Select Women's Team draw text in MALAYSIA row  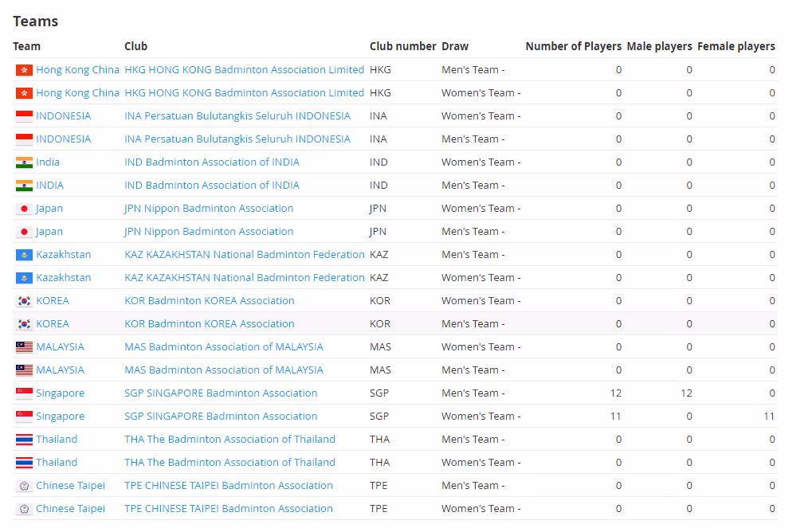[481, 347]
